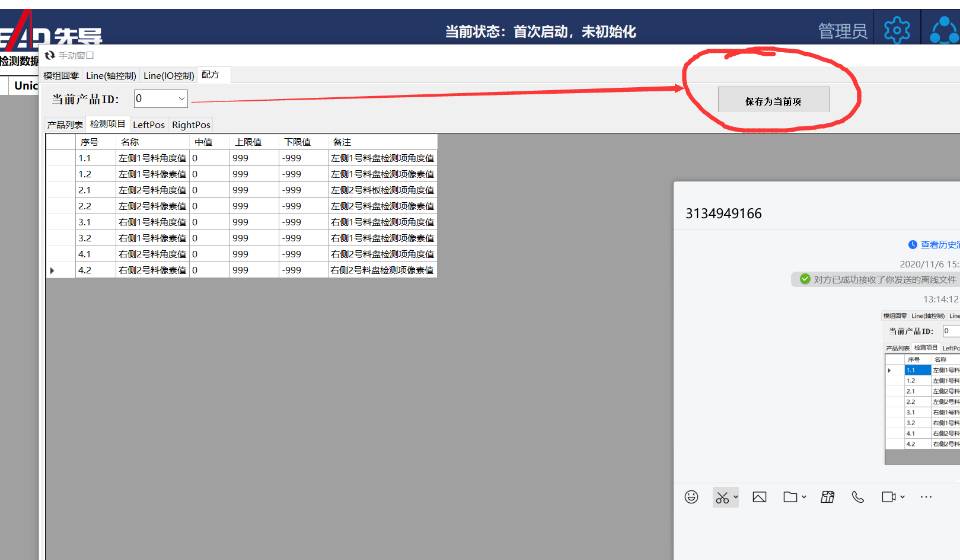Open the 产品列表 tab

click(x=65, y=125)
